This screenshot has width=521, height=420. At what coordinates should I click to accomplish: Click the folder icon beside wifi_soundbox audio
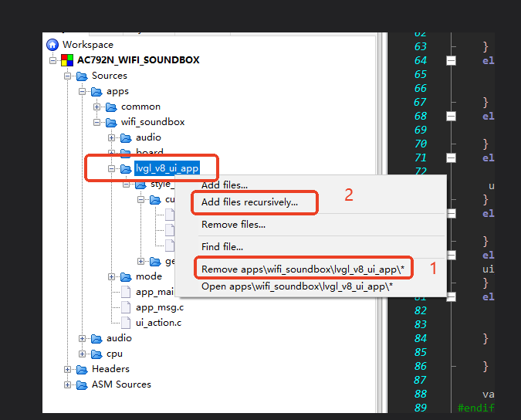[126, 138]
